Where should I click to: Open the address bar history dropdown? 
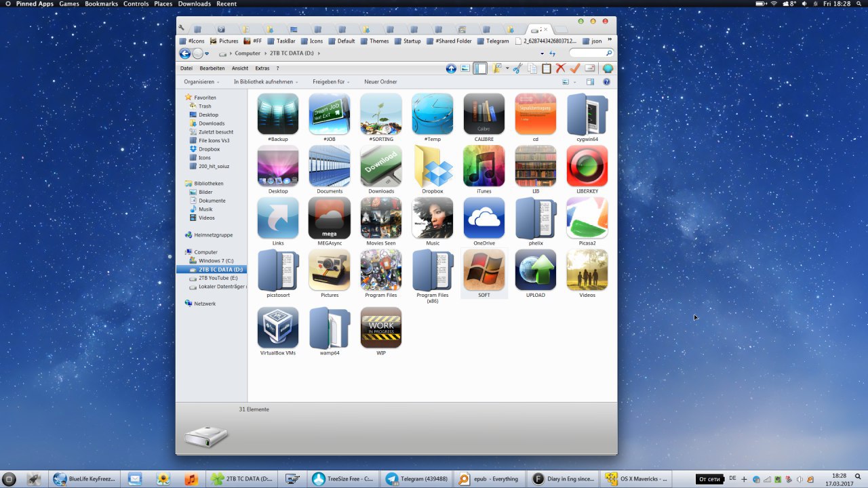pyautogui.click(x=542, y=54)
